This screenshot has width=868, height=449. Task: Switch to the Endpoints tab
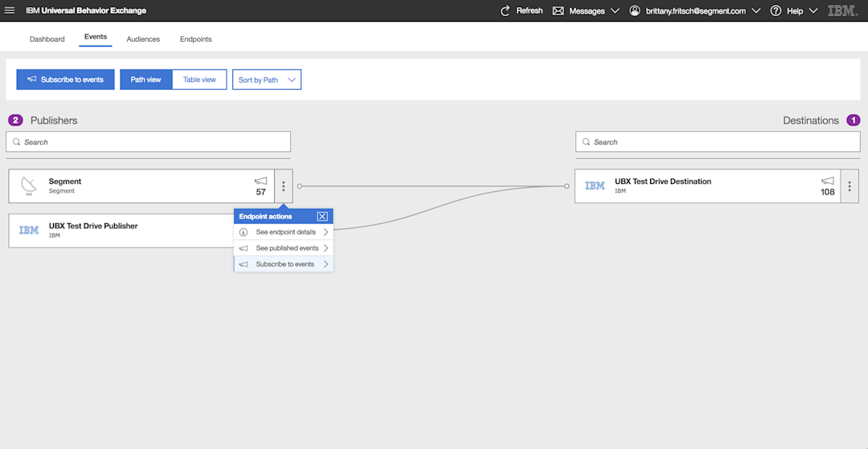(x=196, y=39)
